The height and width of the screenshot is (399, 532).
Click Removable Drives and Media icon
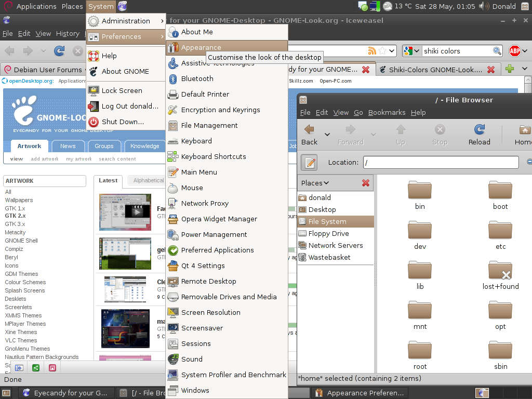click(173, 297)
